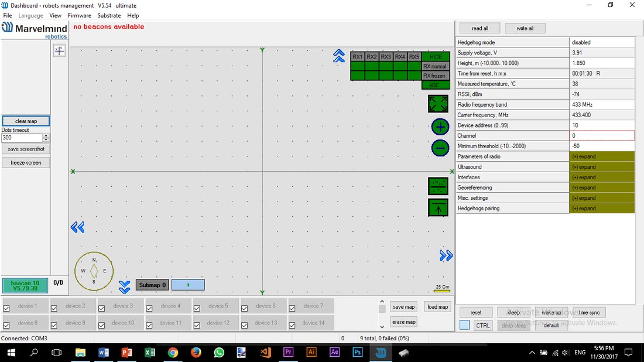
Task: Toggle the device 3 checkbox
Action: (102, 308)
